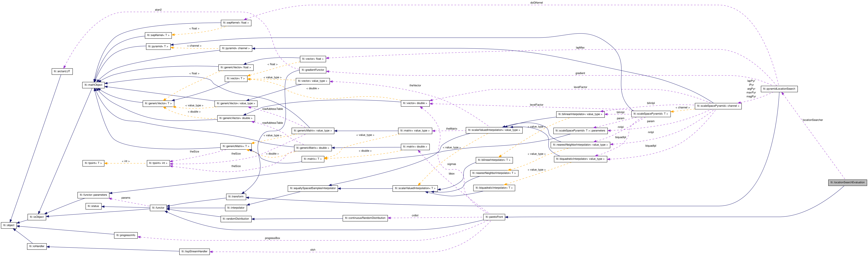Image resolution: width=868 pixels, height=256 pixels.
Task: Click the lti::status node
Action: point(93,206)
